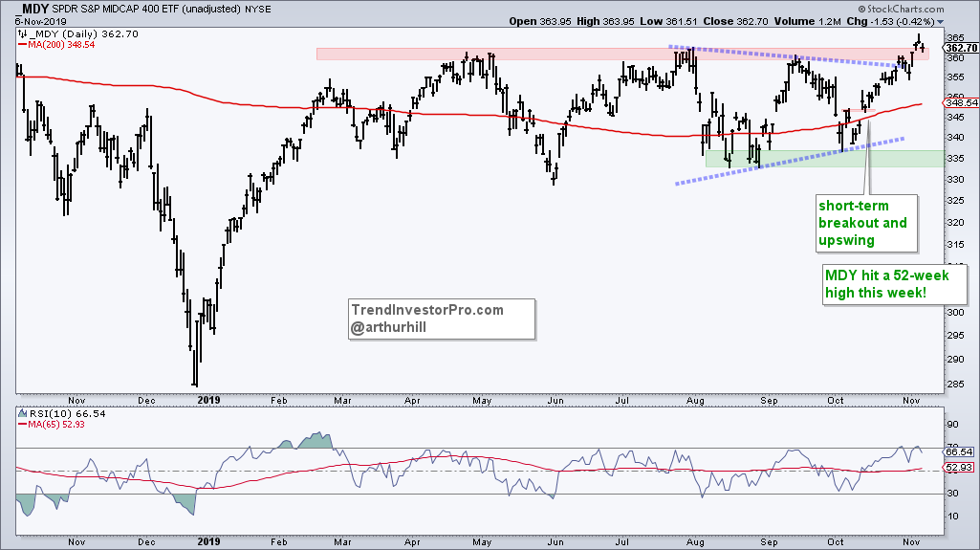Click the Close 362.70 header value

click(x=735, y=21)
